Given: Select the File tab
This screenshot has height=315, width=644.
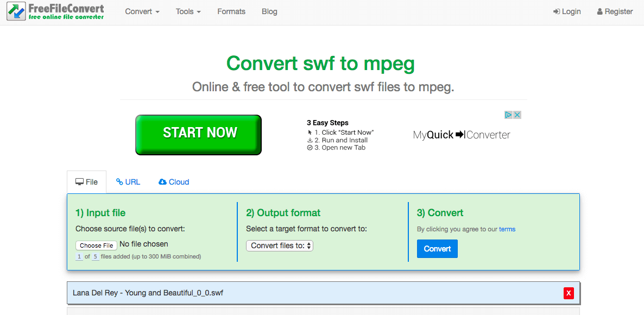Looking at the screenshot, I should pos(87,182).
